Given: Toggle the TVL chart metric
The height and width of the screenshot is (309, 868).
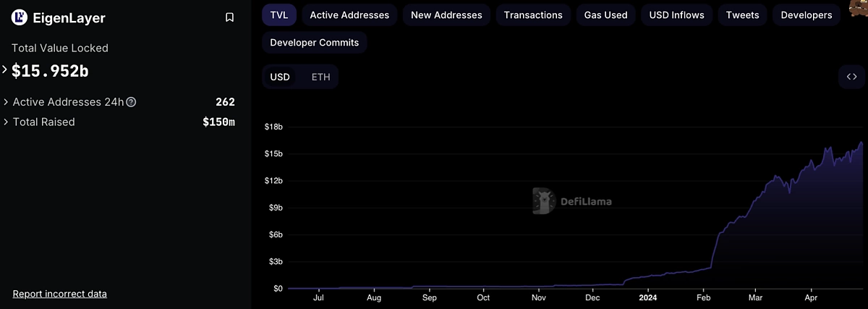Looking at the screenshot, I should [x=279, y=14].
